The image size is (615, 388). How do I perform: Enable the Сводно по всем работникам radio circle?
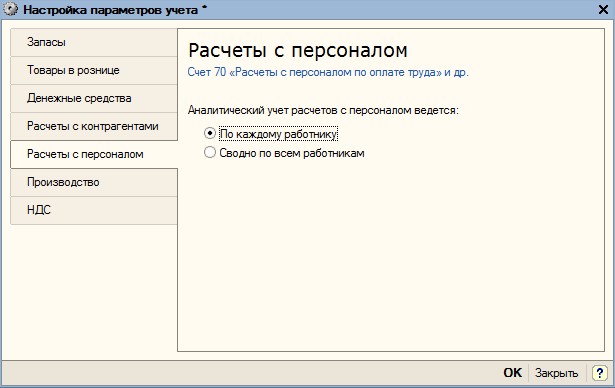coord(210,152)
